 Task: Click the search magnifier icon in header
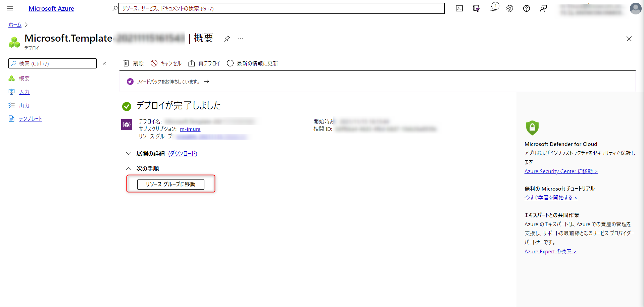[x=115, y=8]
